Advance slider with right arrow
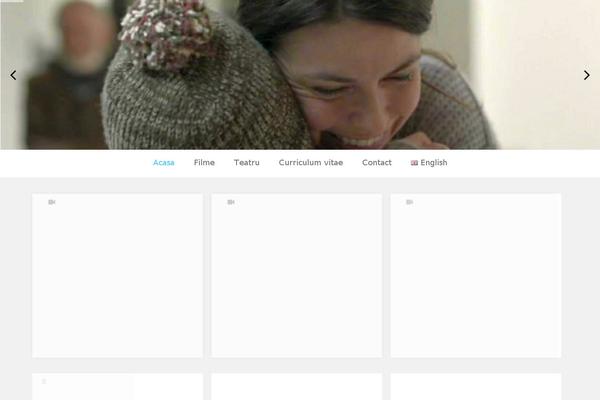This screenshot has height=400, width=600. (x=587, y=75)
